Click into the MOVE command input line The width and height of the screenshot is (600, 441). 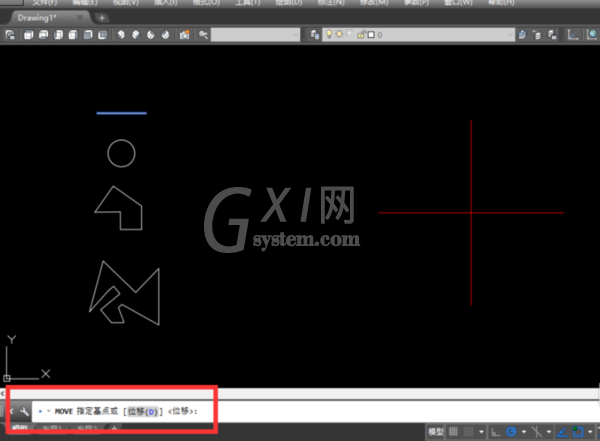[x=314, y=412]
